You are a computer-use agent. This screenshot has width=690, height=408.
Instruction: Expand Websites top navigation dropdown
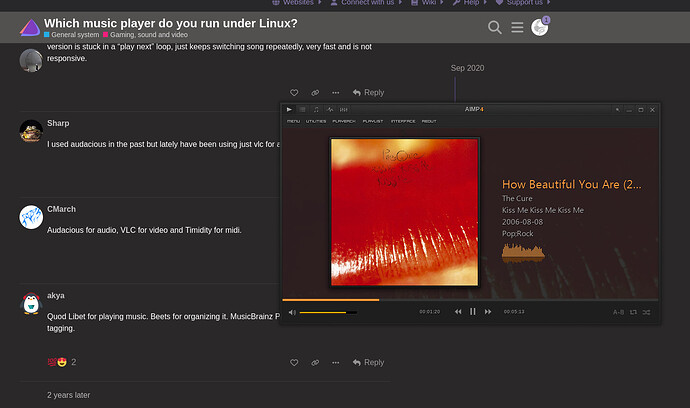pos(297,3)
